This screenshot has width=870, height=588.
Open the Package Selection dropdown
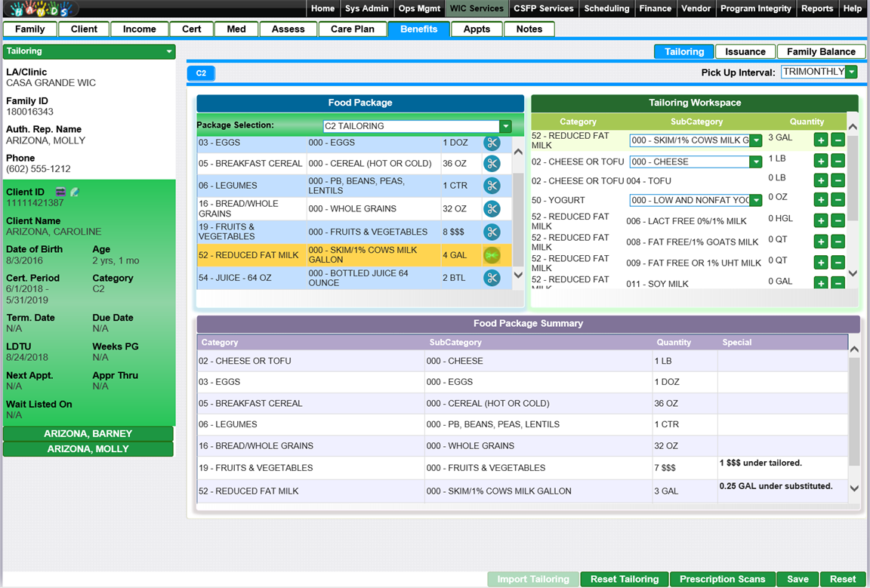tap(505, 127)
